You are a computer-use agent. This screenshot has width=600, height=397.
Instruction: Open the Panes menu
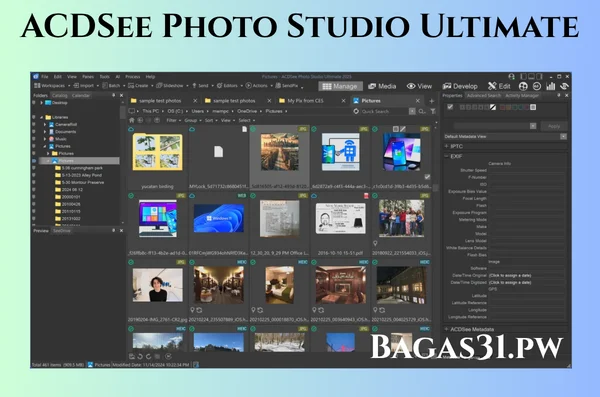(88, 77)
